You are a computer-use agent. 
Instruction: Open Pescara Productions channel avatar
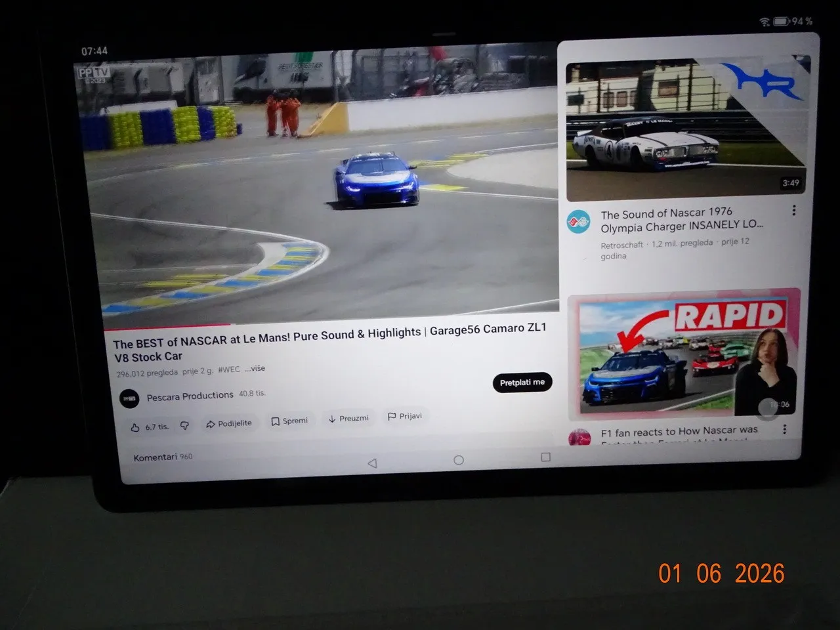click(129, 398)
